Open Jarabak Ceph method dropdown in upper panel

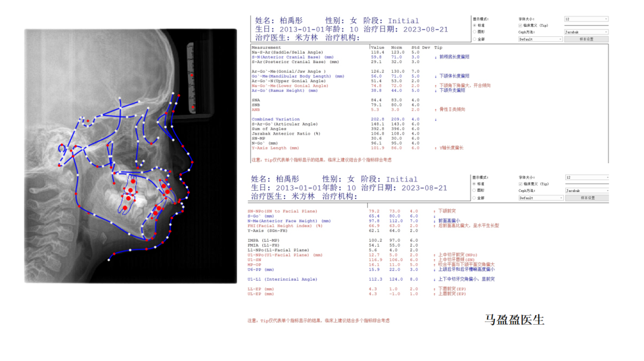(586, 32)
